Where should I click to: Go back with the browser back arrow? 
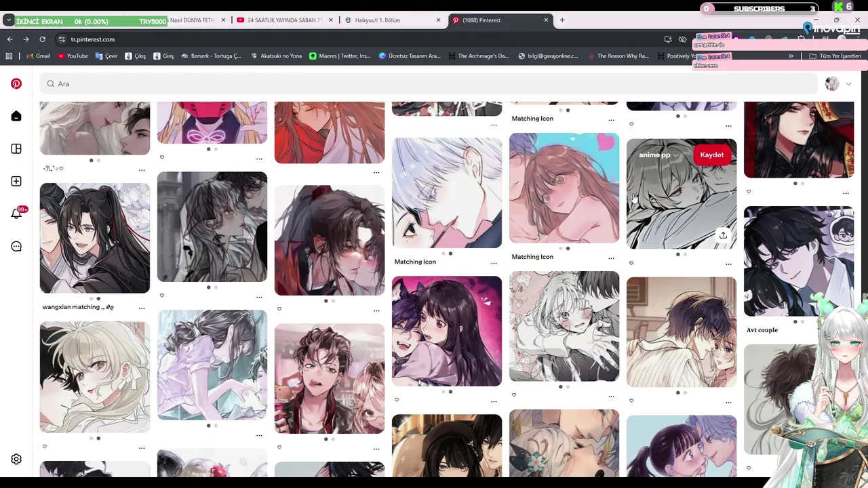point(9,39)
